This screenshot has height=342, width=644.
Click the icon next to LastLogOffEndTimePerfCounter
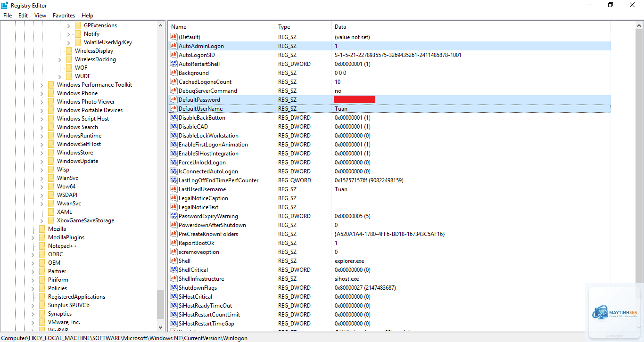click(173, 180)
